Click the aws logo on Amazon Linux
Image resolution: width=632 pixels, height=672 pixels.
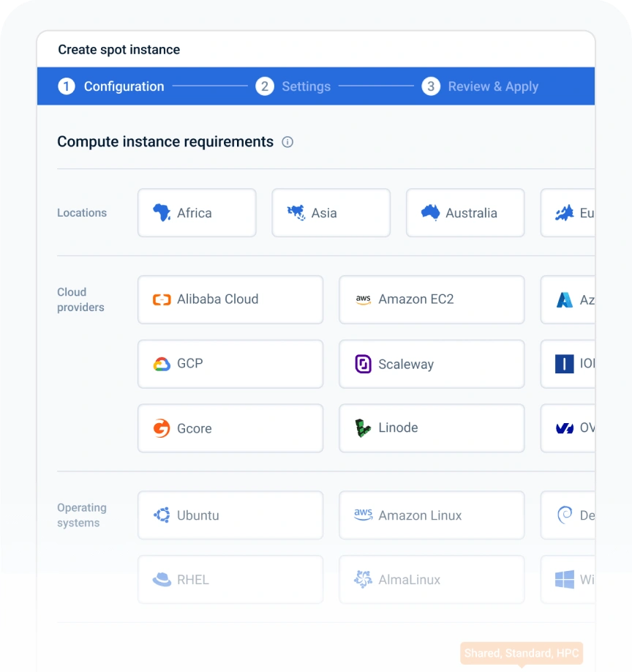[x=363, y=515]
